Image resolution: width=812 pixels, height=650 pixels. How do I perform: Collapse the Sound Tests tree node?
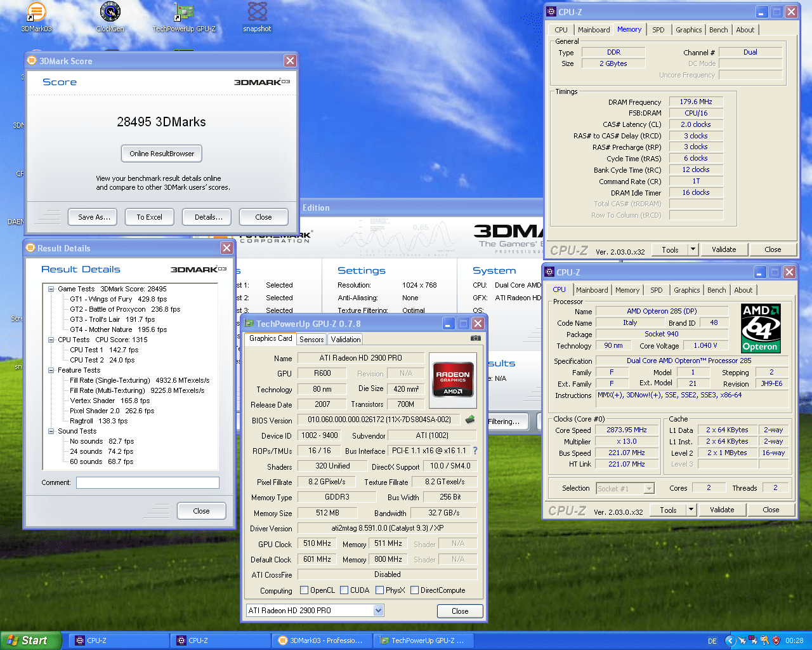click(51, 431)
